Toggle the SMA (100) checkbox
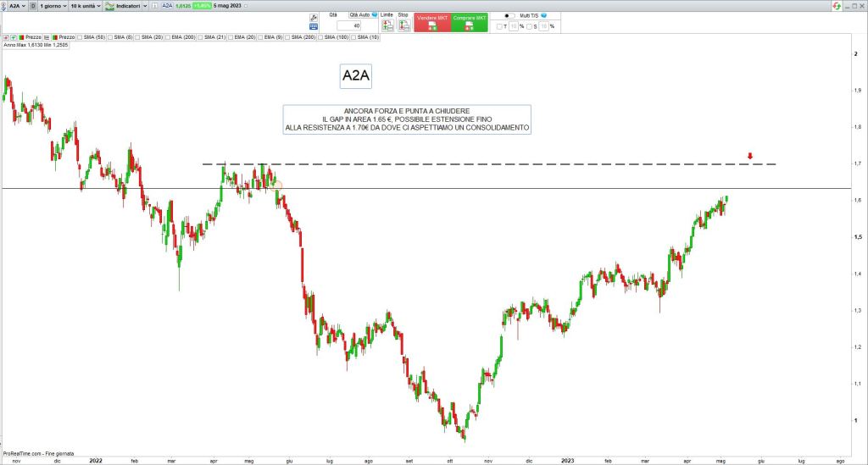Viewport: 868px width, 465px height. click(320, 37)
